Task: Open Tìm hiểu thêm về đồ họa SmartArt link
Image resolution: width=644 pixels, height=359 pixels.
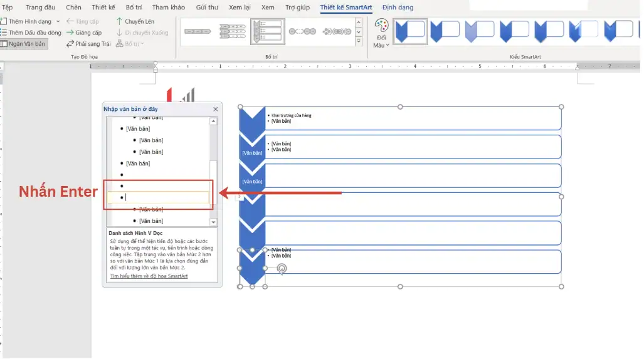Action: click(x=149, y=276)
